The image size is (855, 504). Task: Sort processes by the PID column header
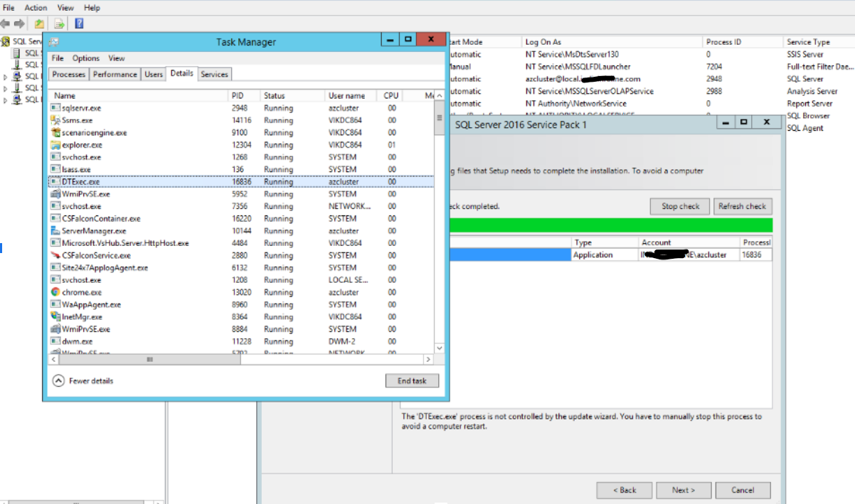click(244, 95)
